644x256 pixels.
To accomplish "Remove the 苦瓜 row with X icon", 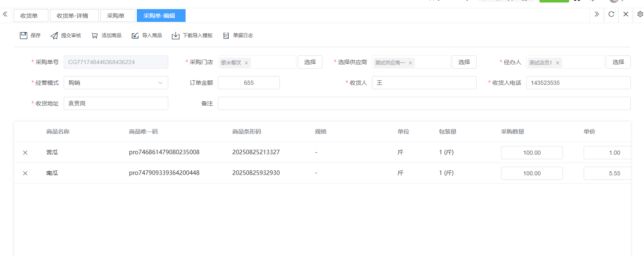I will (x=25, y=153).
